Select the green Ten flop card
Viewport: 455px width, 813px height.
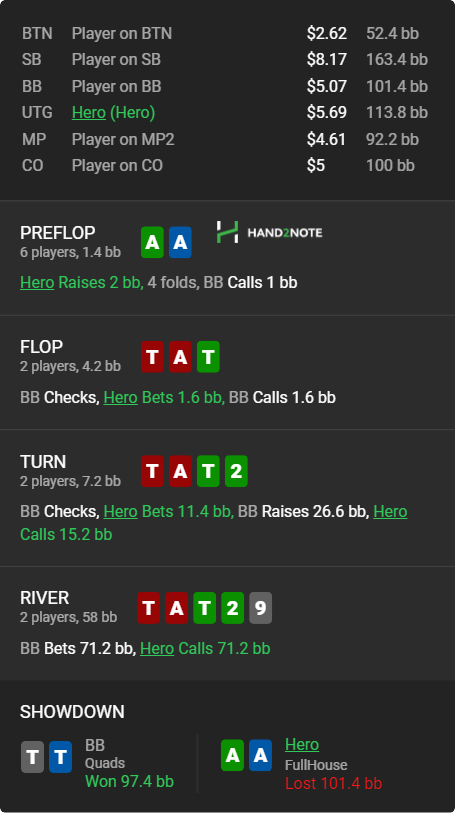pos(208,357)
